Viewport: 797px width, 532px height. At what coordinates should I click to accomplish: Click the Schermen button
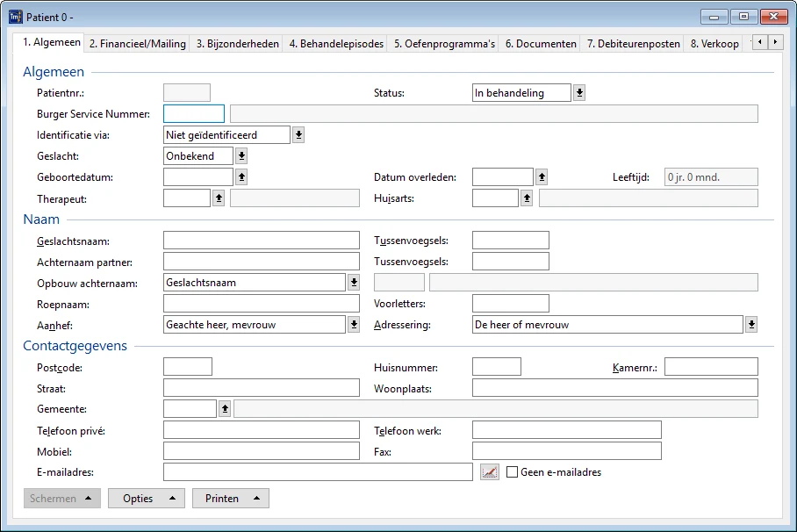point(62,499)
